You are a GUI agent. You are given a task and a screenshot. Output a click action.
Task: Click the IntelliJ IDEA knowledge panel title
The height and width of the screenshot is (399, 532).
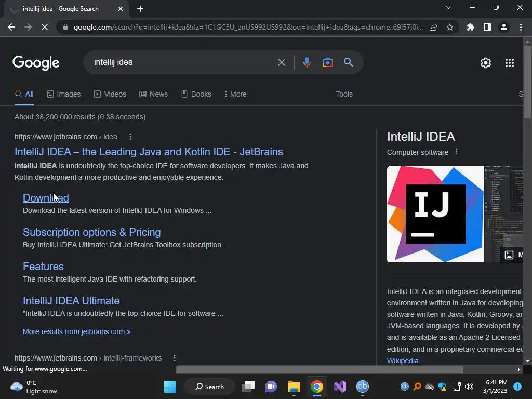(x=421, y=137)
